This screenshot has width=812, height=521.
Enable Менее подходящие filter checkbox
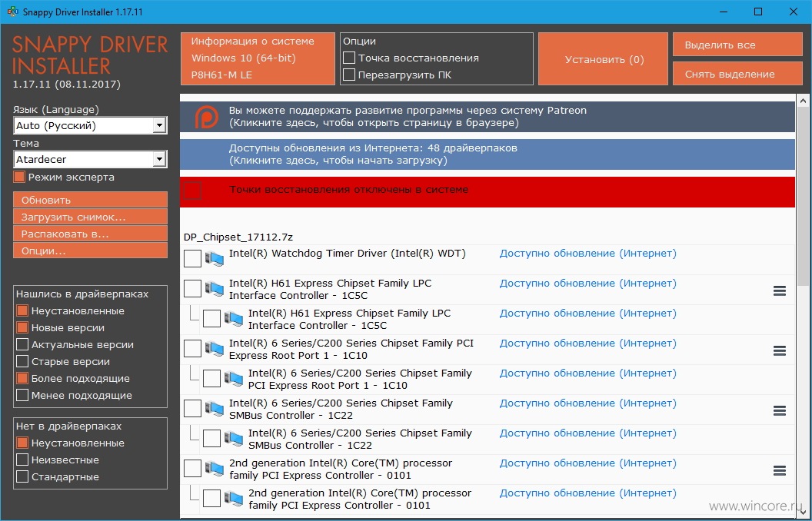click(x=22, y=395)
